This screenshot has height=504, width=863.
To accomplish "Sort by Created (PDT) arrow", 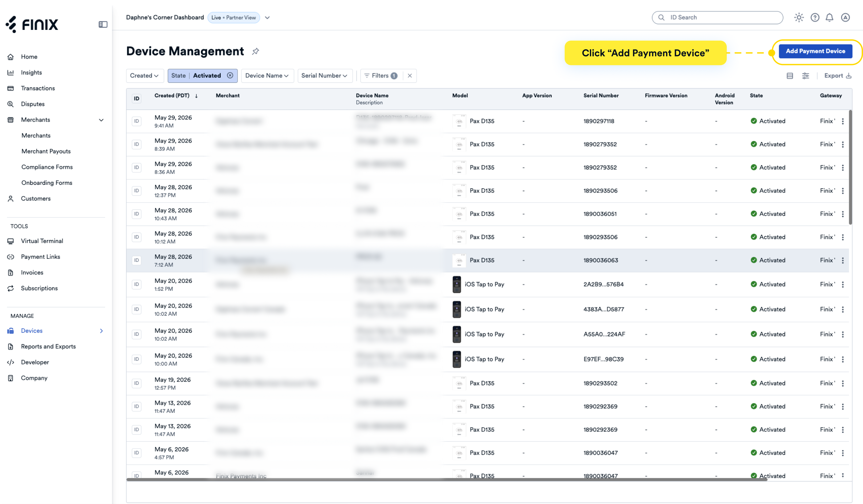I will click(x=196, y=96).
